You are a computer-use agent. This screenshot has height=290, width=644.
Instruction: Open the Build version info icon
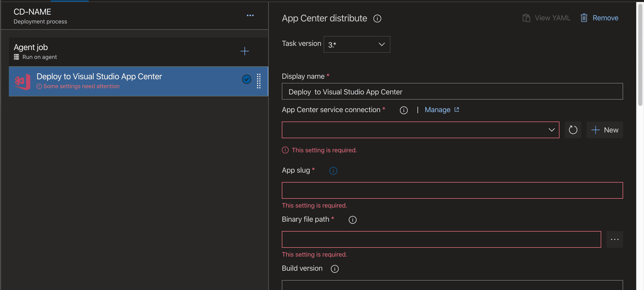click(x=335, y=269)
